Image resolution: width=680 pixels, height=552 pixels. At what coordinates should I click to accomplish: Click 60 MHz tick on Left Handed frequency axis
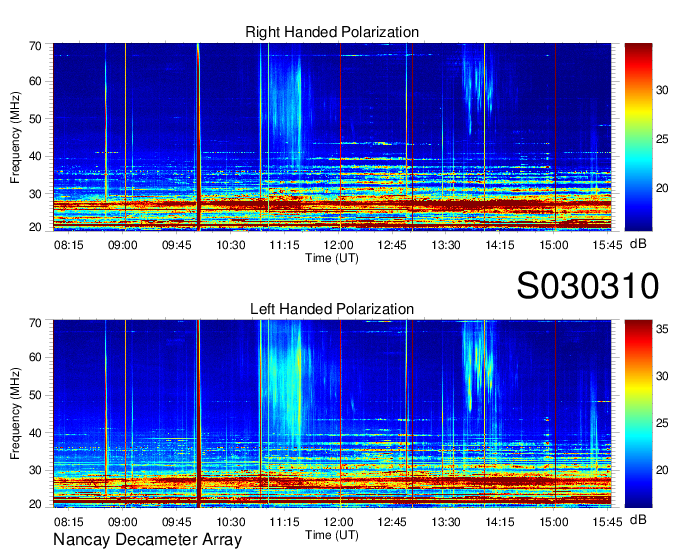point(36,358)
